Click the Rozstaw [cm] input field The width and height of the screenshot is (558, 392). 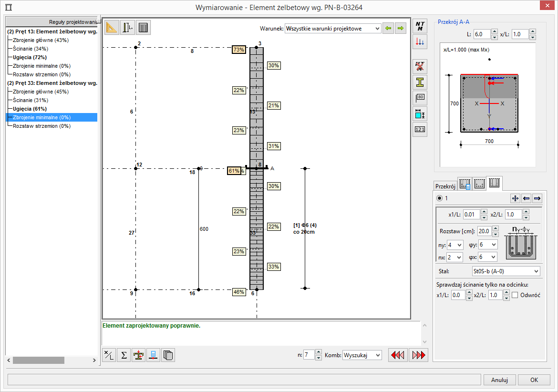click(484, 231)
